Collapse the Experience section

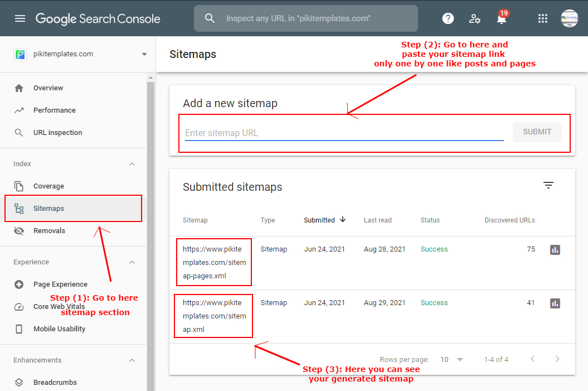132,262
